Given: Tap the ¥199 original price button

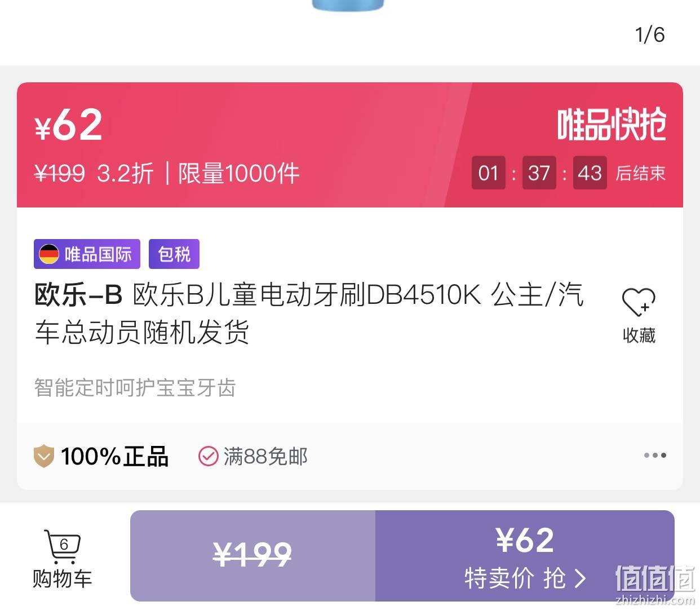Looking at the screenshot, I should click(x=252, y=556).
